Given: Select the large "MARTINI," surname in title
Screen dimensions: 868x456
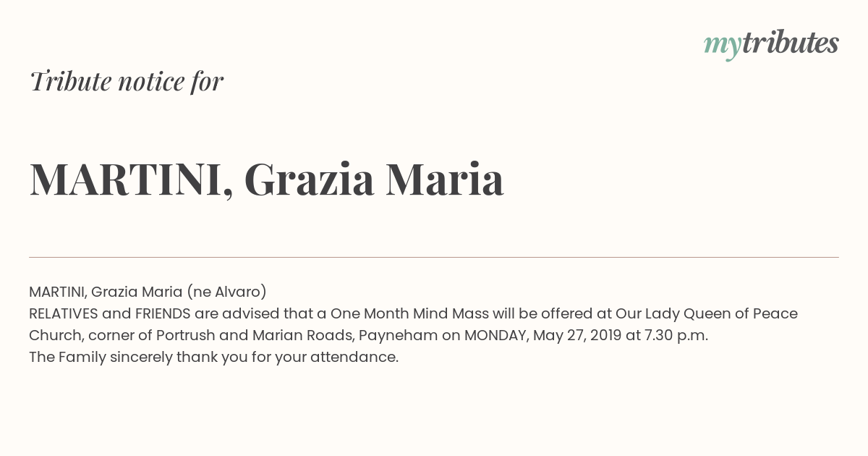Looking at the screenshot, I should (132, 180).
